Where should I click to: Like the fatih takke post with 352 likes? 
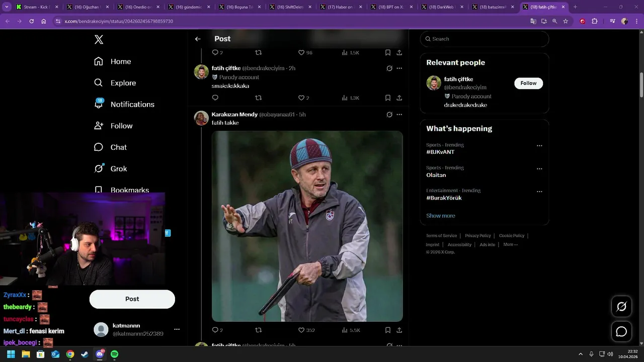click(x=306, y=330)
